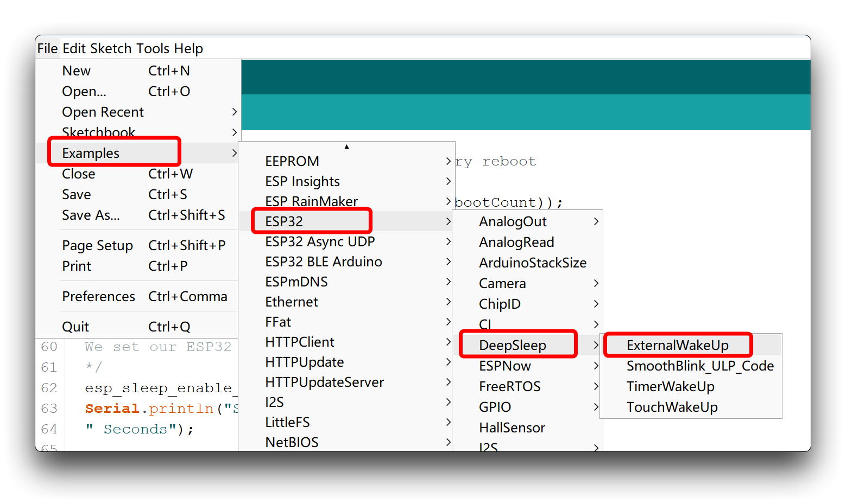Expand the ESPNow examples submenu
The width and height of the screenshot is (846, 504).
click(528, 366)
